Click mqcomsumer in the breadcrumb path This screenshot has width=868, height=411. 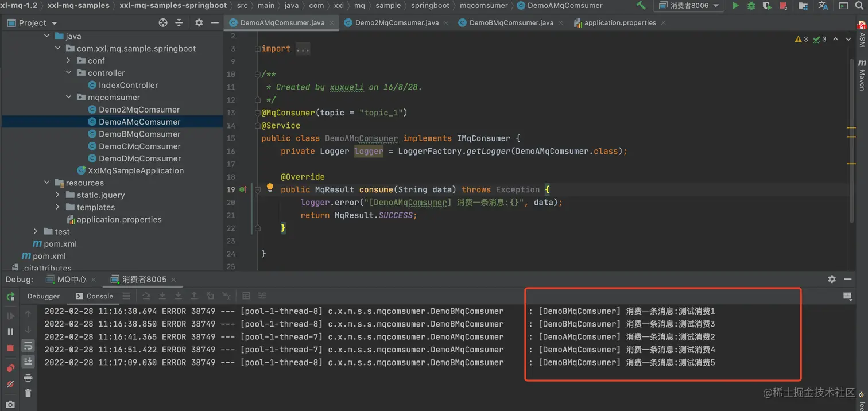[483, 6]
